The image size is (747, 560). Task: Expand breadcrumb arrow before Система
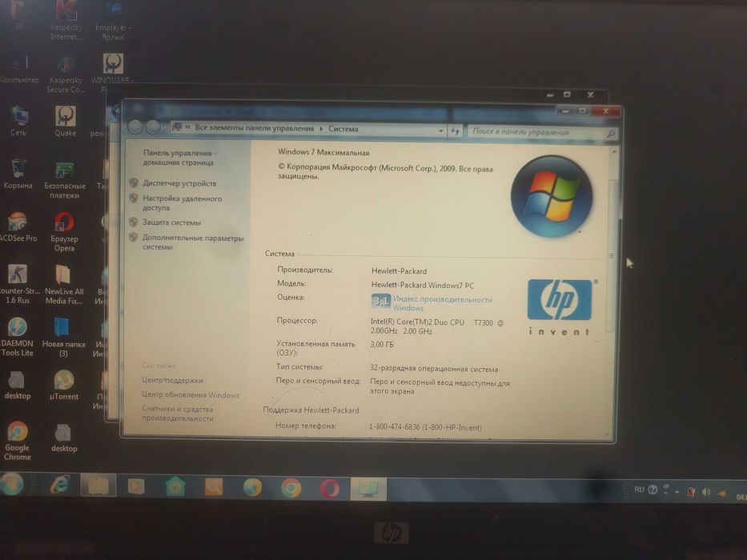point(321,129)
